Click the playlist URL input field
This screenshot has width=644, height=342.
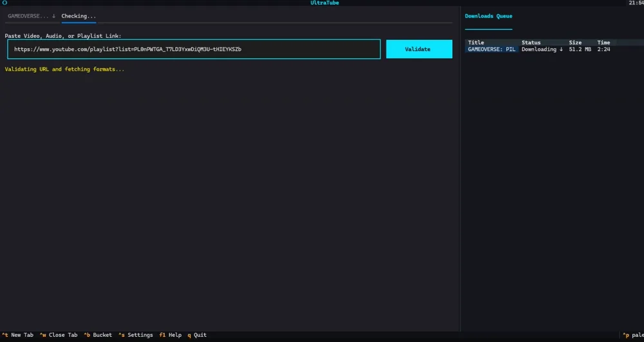pos(194,49)
